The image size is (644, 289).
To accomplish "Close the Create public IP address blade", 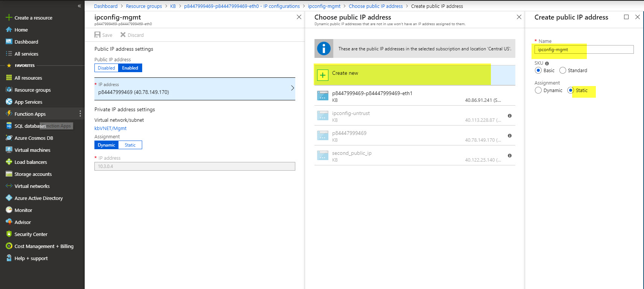I will coord(638,17).
